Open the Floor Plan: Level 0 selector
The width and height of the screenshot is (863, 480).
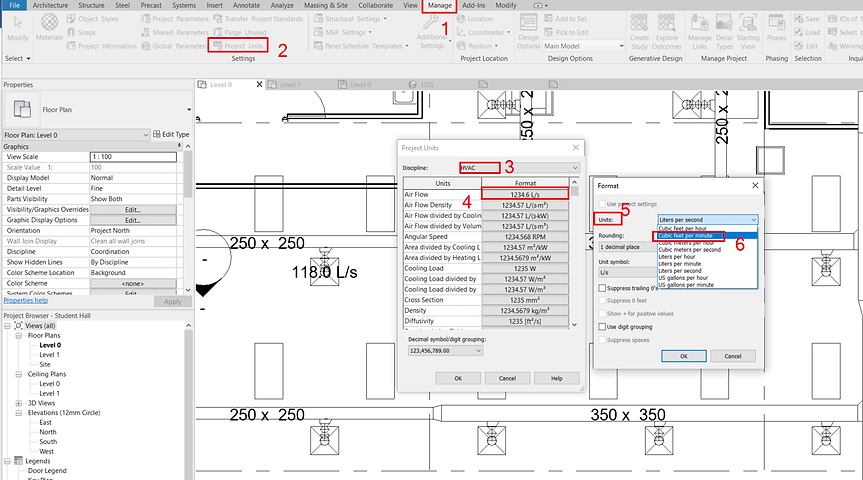tap(76, 135)
